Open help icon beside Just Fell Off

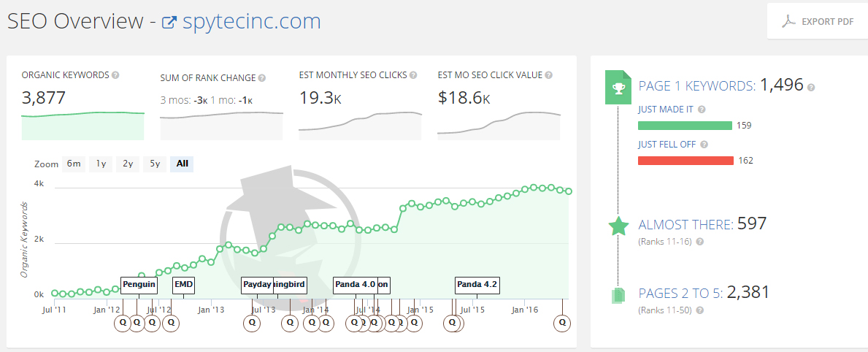click(704, 145)
